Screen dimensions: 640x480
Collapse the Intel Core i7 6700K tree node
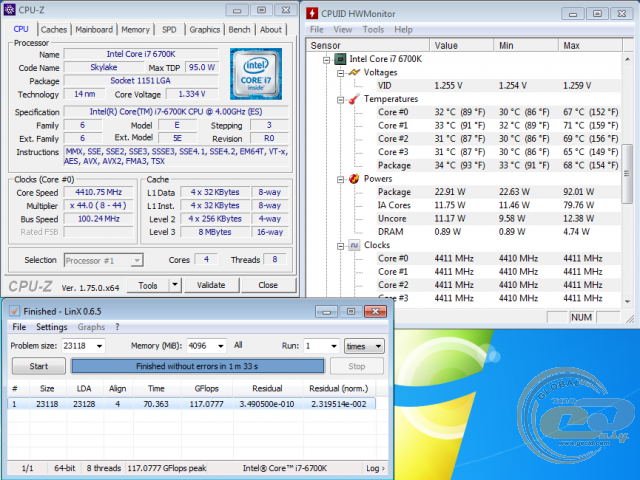point(327,60)
